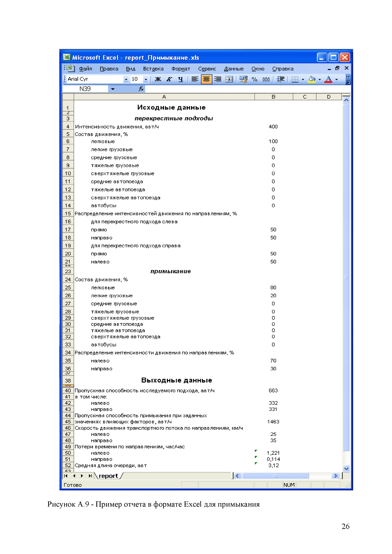
Task: Open the Вставка menu
Action: pos(153,69)
